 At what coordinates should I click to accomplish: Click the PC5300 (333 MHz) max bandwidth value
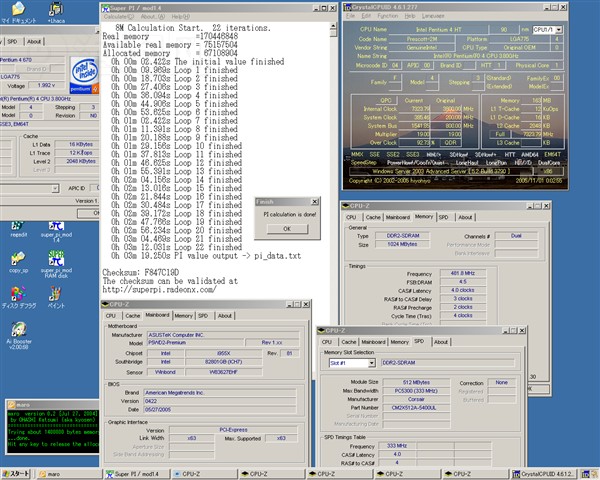(416, 391)
